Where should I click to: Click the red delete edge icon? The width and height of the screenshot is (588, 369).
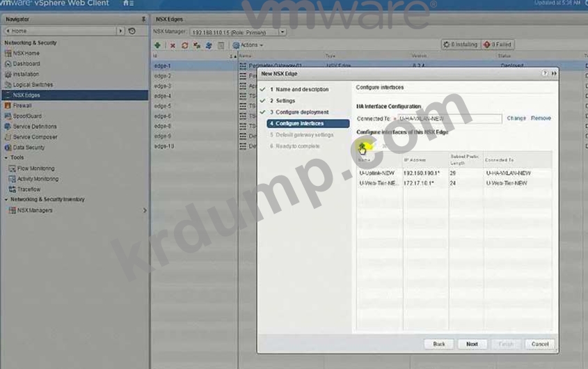point(173,45)
